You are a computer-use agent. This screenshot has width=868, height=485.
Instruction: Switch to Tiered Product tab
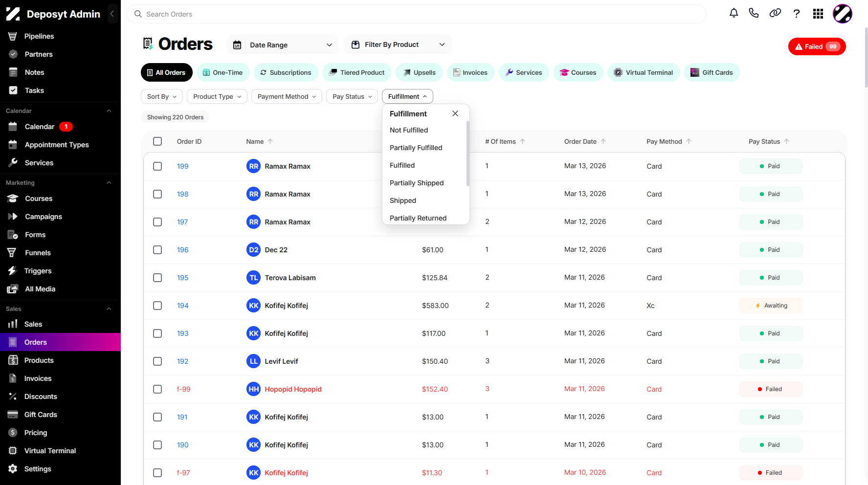356,72
